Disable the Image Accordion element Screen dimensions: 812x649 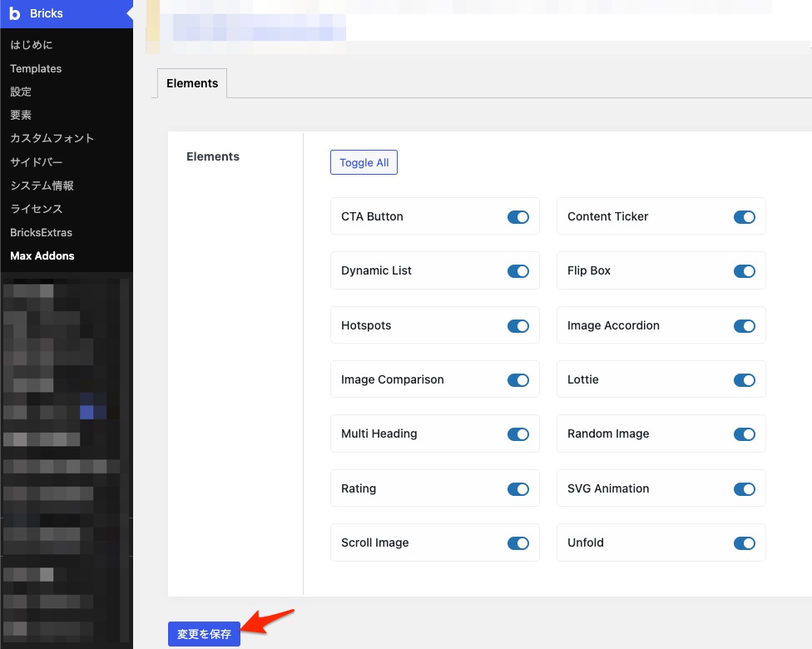point(745,325)
